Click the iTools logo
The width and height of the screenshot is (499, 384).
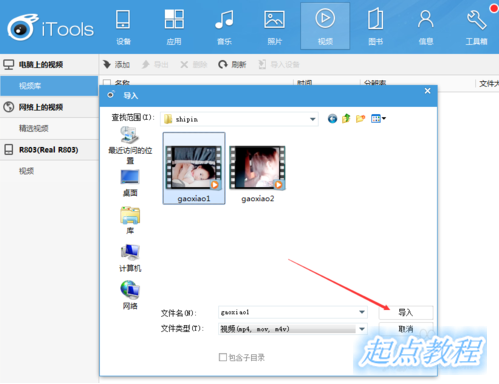[x=51, y=28]
